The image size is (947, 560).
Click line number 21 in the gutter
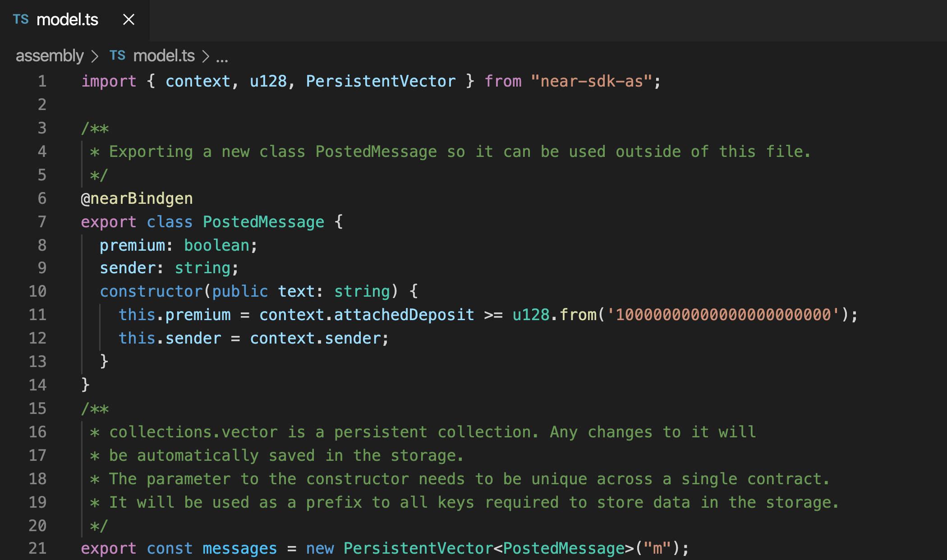(x=38, y=548)
